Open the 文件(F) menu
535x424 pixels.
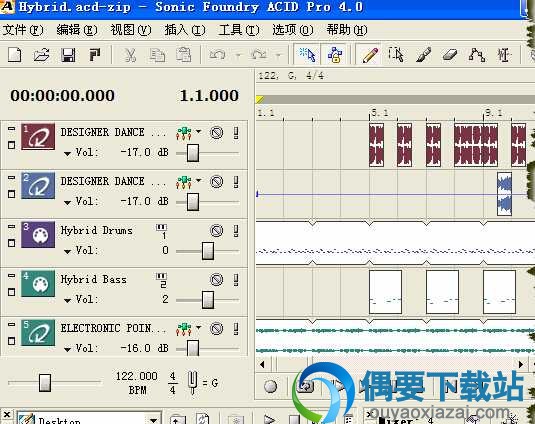point(23,30)
